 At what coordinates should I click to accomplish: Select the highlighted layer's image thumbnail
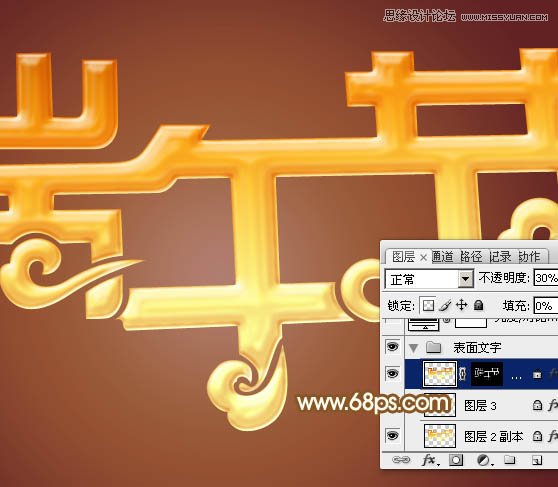tap(439, 374)
